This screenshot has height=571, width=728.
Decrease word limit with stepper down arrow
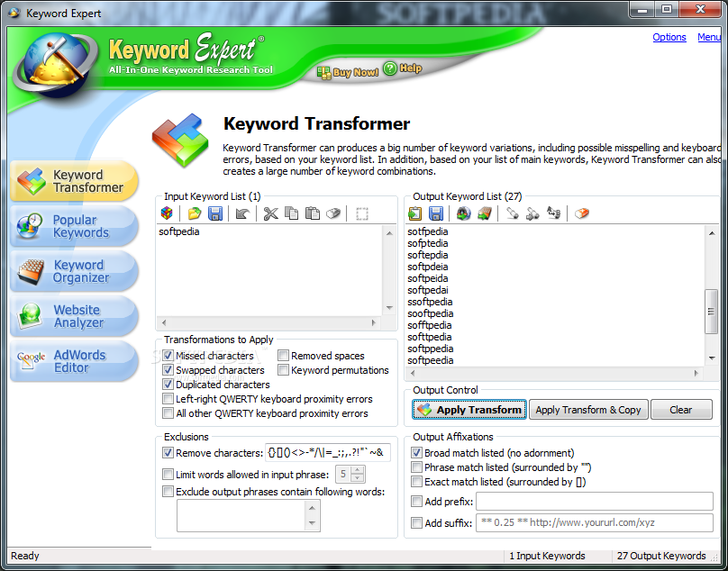357,478
